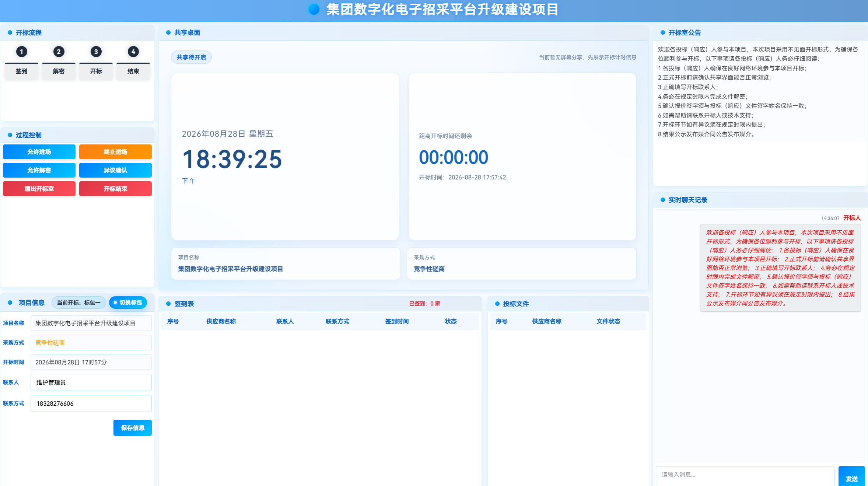This screenshot has height=486, width=868.
Task: Click the blue circle icon beside the page title
Action: (x=314, y=9)
